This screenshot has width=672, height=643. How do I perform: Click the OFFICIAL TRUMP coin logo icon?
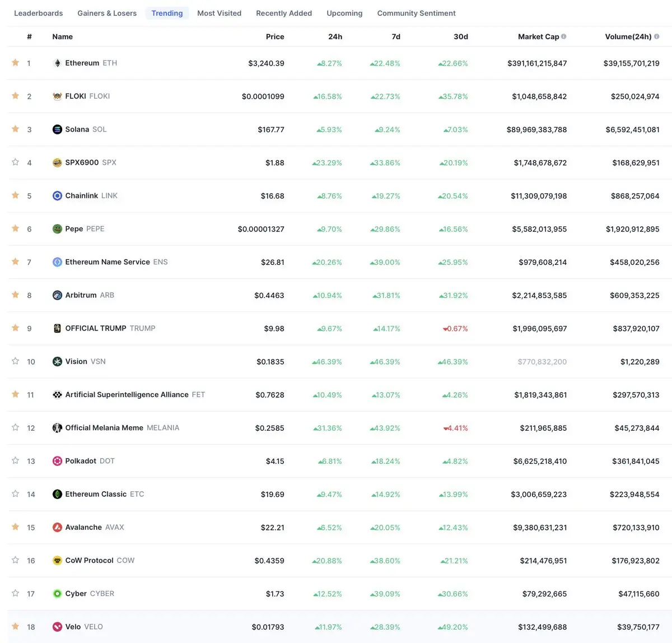(57, 328)
